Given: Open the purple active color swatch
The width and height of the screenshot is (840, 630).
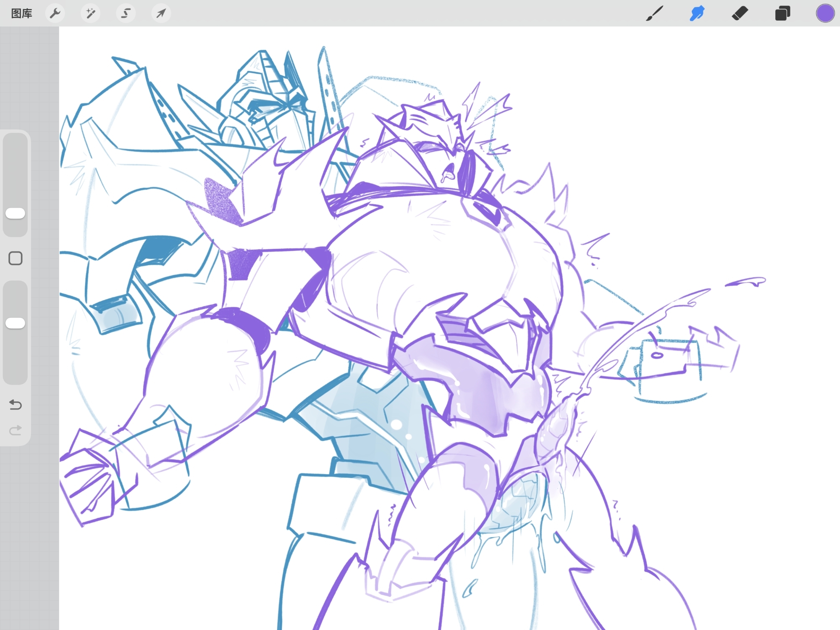Looking at the screenshot, I should point(825,13).
